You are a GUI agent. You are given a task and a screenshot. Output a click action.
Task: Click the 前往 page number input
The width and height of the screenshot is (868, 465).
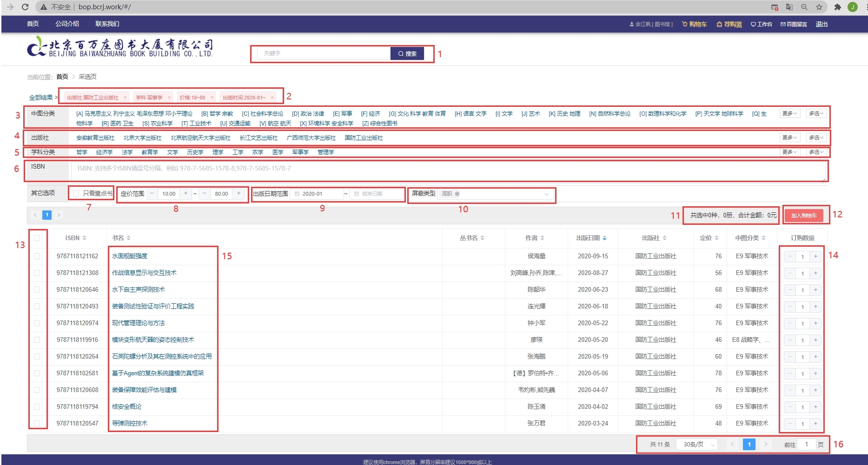pyautogui.click(x=807, y=445)
